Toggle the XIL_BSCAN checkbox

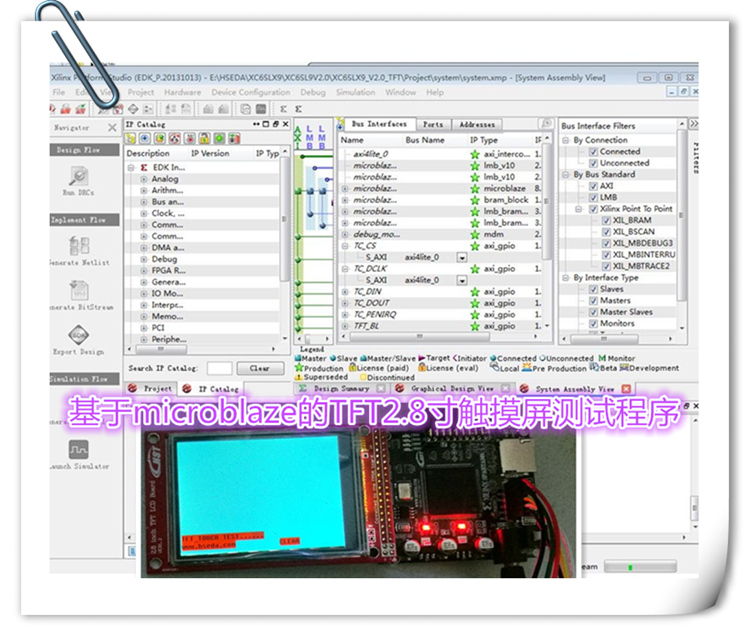[606, 232]
